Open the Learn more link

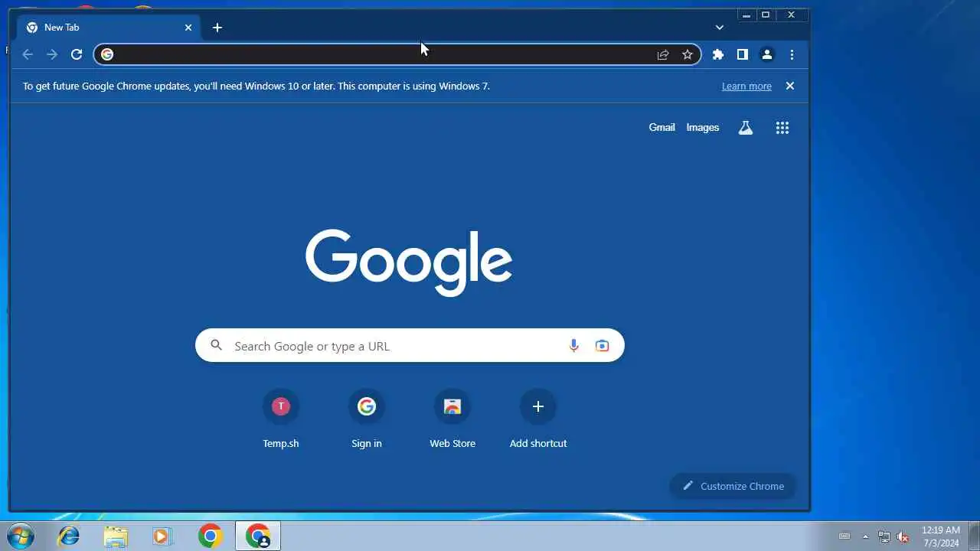tap(746, 86)
